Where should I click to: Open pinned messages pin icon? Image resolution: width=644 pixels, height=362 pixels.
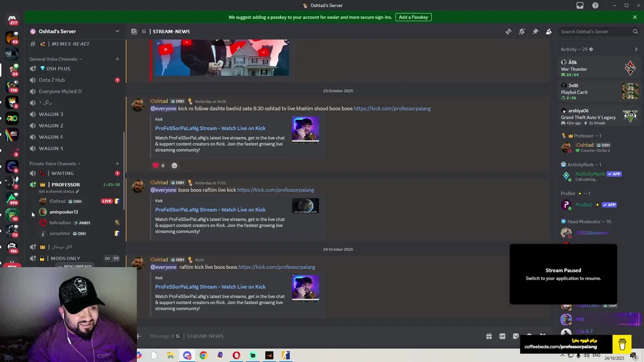535,31
